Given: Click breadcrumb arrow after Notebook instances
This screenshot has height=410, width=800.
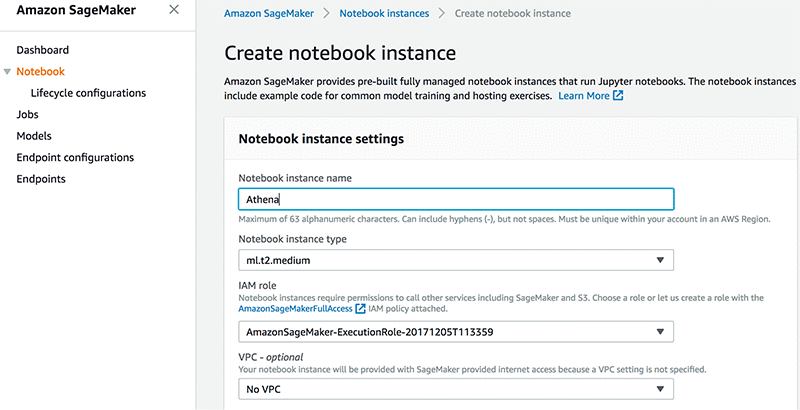Looking at the screenshot, I should tap(442, 14).
